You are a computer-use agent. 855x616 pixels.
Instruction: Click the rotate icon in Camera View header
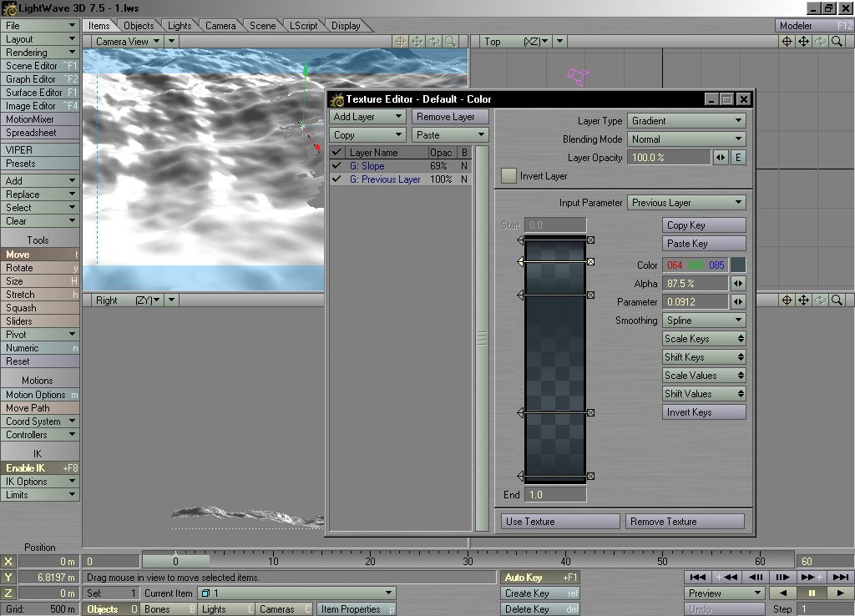point(433,41)
